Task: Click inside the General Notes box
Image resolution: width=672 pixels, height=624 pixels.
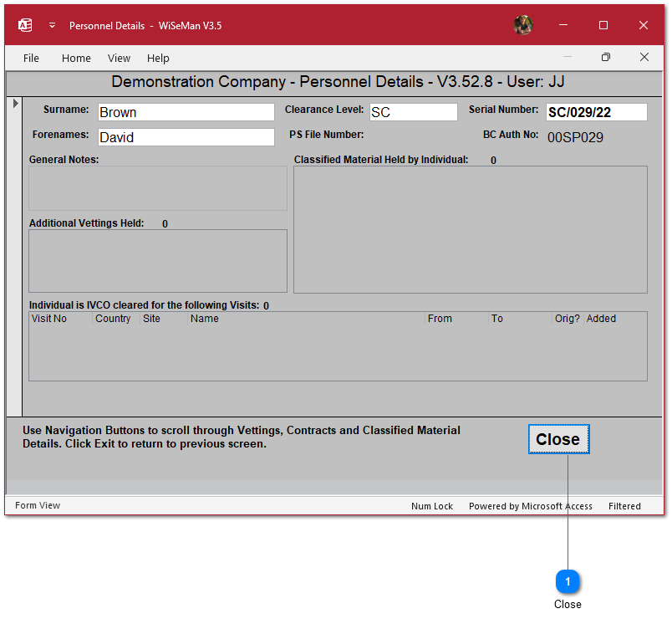Action: pyautogui.click(x=158, y=188)
